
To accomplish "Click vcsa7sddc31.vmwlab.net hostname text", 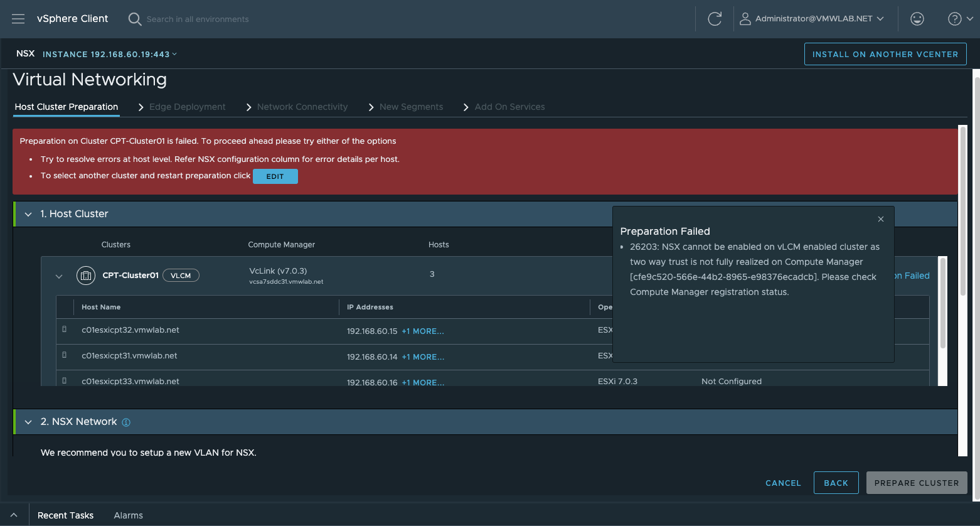I will click(286, 282).
